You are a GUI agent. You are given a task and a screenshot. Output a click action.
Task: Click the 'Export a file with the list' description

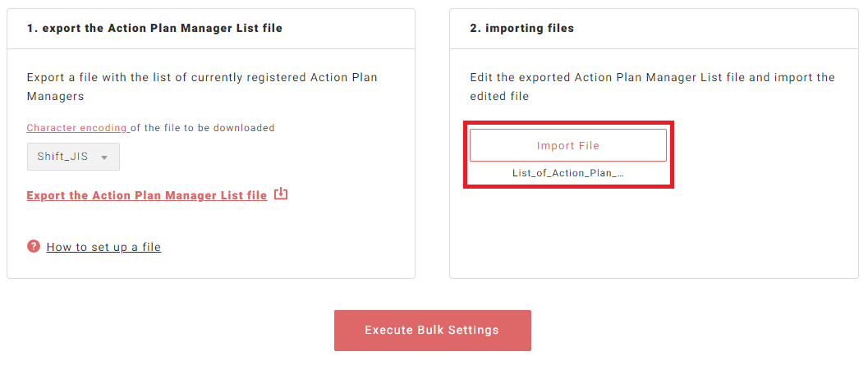tap(202, 78)
